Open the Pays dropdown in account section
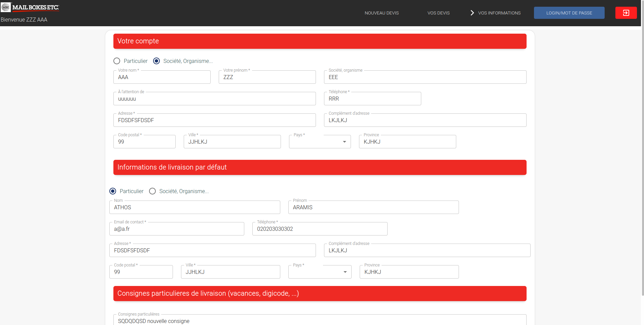This screenshot has width=644, height=325. 320,142
